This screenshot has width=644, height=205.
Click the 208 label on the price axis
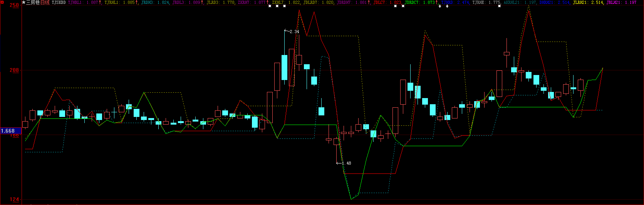[14, 70]
